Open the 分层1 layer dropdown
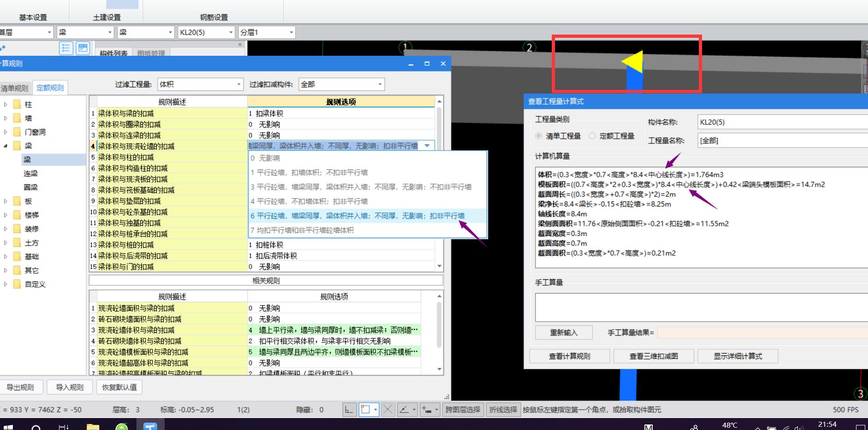 (291, 32)
